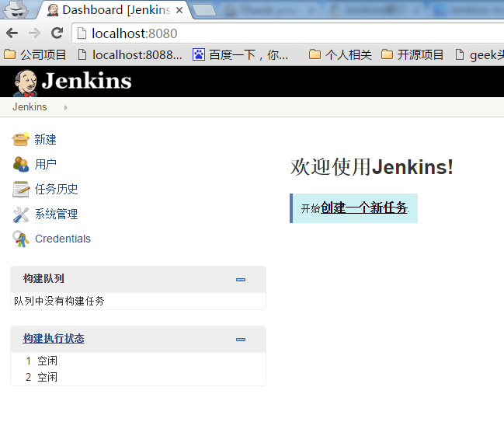Click the incognito spy icon

[x=16, y=9]
